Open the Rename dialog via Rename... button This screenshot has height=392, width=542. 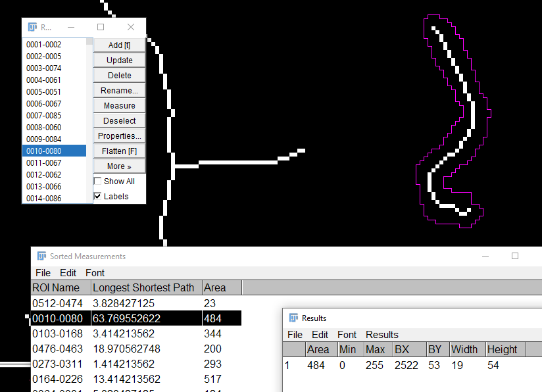118,90
